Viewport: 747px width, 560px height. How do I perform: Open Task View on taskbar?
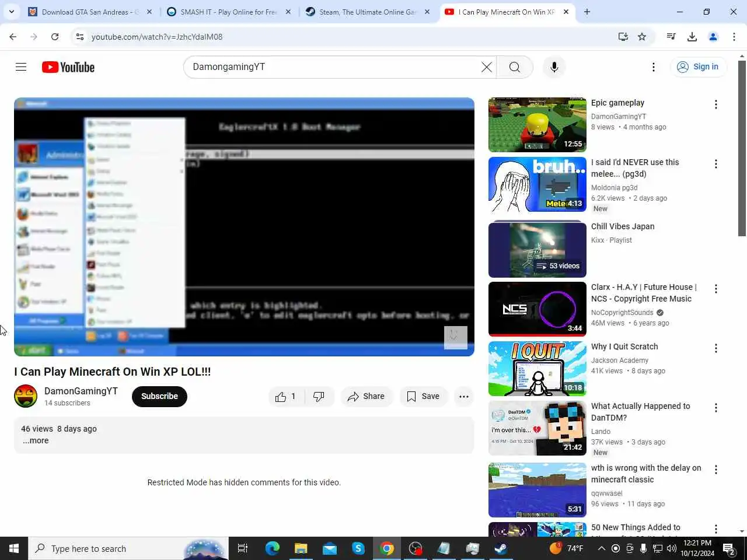point(243,548)
